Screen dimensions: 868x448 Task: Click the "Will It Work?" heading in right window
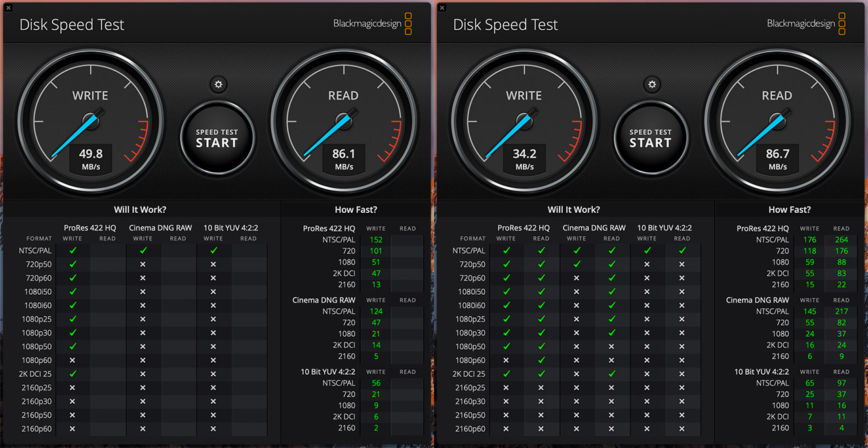pos(574,209)
